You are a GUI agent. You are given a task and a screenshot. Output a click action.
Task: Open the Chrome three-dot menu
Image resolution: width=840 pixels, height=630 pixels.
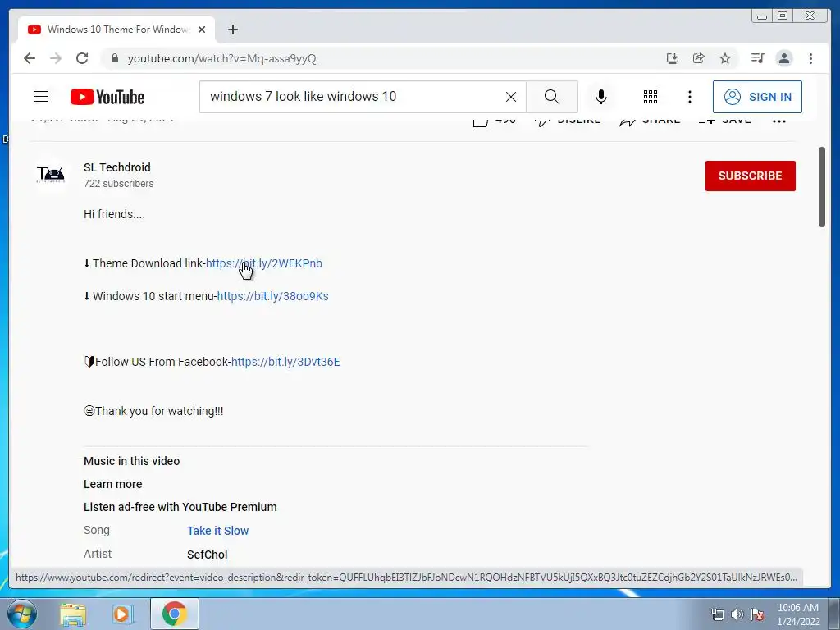[810, 58]
